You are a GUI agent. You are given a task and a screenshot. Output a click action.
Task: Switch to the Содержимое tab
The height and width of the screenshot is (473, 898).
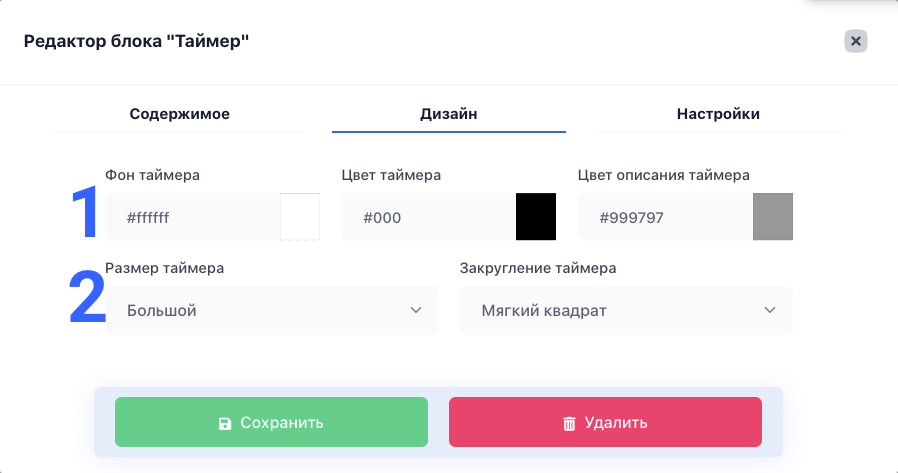(x=179, y=114)
